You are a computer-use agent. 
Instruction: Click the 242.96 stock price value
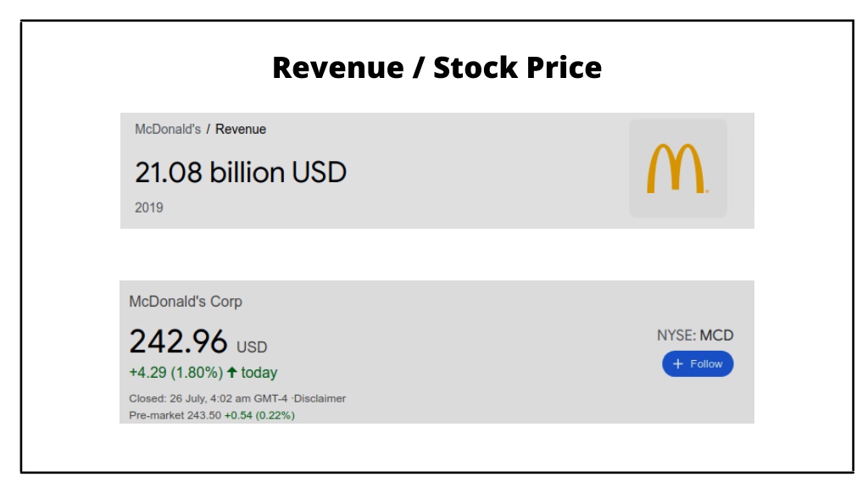178,341
